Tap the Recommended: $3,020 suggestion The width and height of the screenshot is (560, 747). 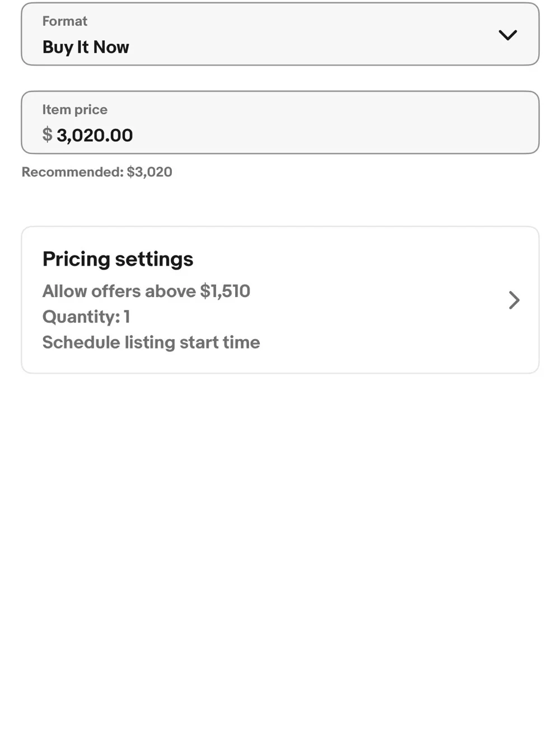97,172
